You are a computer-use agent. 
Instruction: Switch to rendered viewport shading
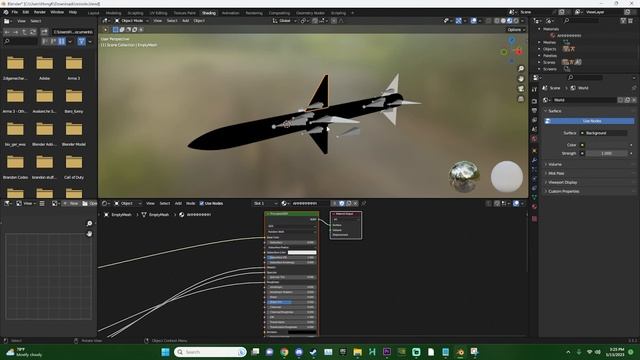click(516, 21)
